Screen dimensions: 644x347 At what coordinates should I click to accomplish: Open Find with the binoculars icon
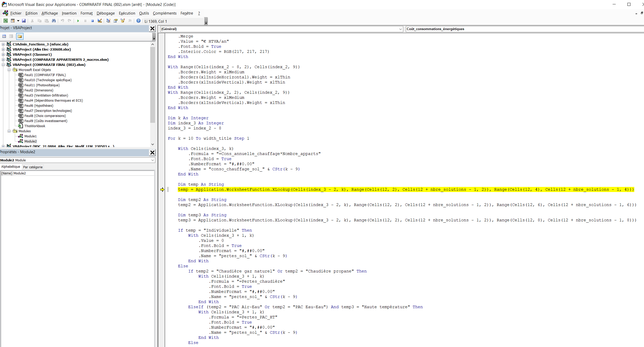(54, 21)
